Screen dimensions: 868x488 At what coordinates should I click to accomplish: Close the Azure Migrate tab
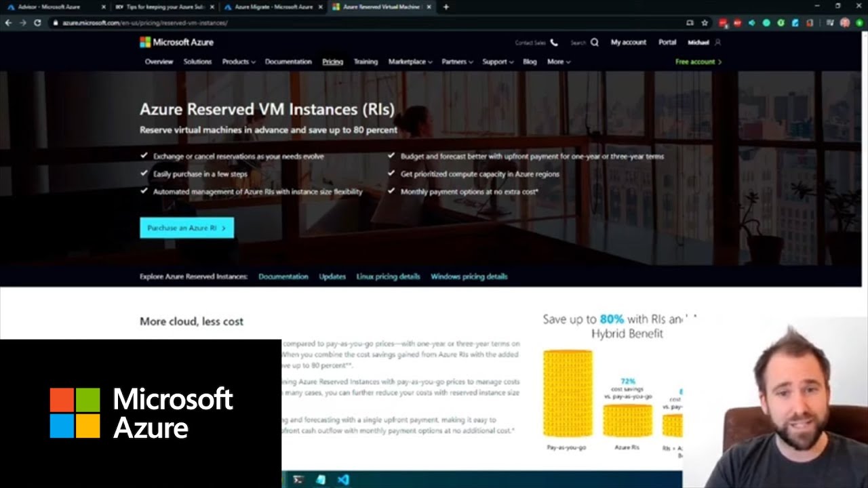(320, 7)
